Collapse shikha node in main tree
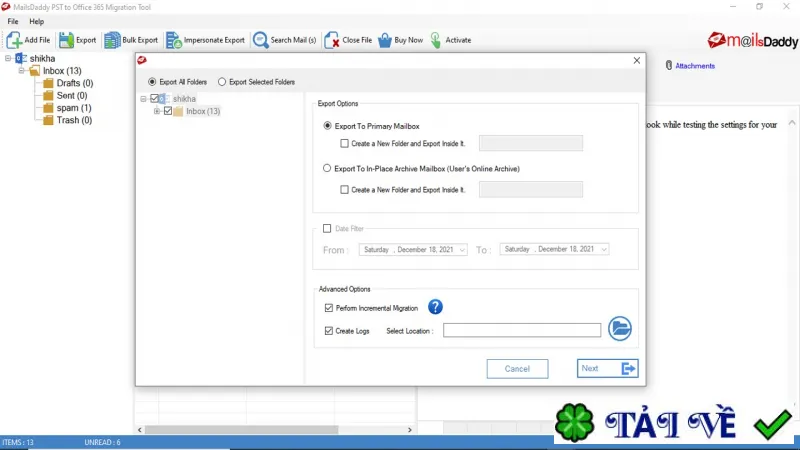The height and width of the screenshot is (450, 800). pyautogui.click(x=8, y=58)
